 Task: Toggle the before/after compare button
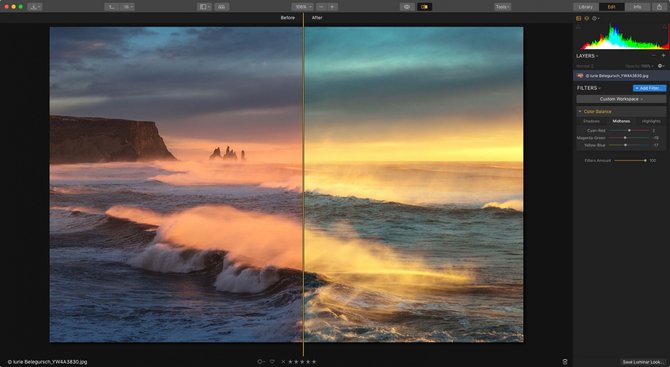pyautogui.click(x=424, y=7)
